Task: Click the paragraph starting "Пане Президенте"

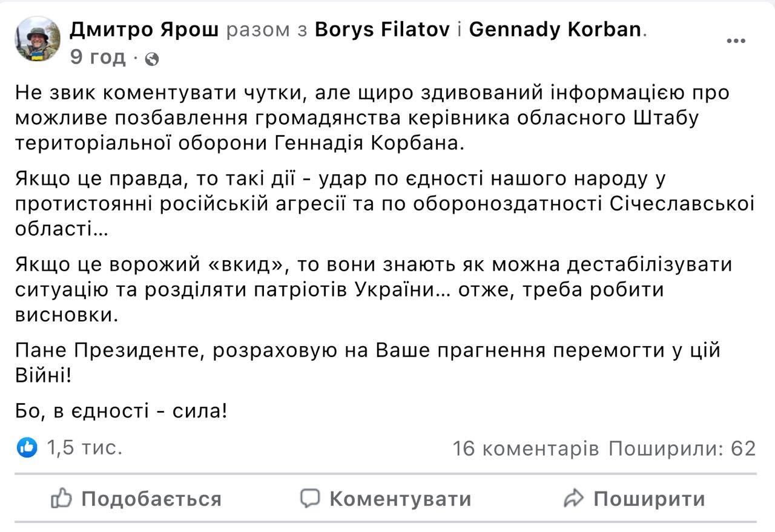Action: (x=368, y=363)
